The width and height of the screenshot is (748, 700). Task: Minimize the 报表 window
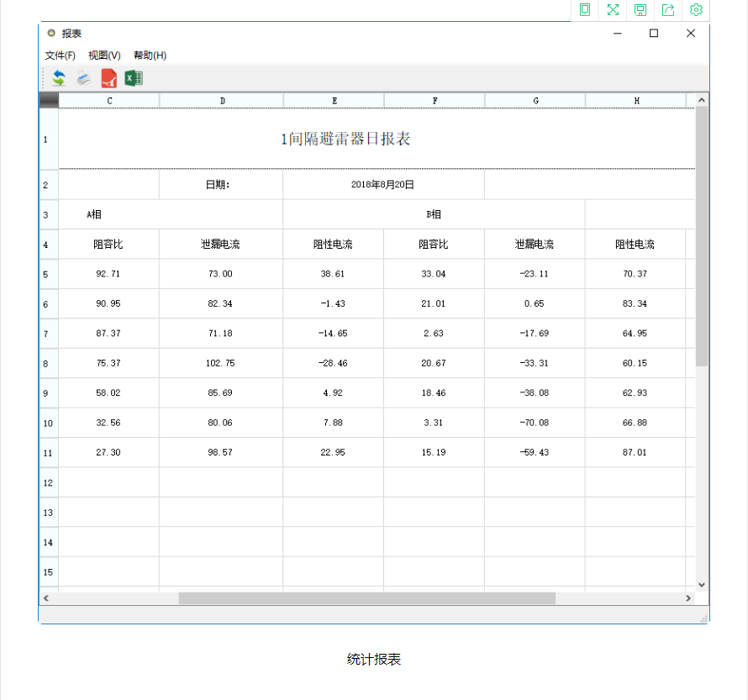[617, 34]
